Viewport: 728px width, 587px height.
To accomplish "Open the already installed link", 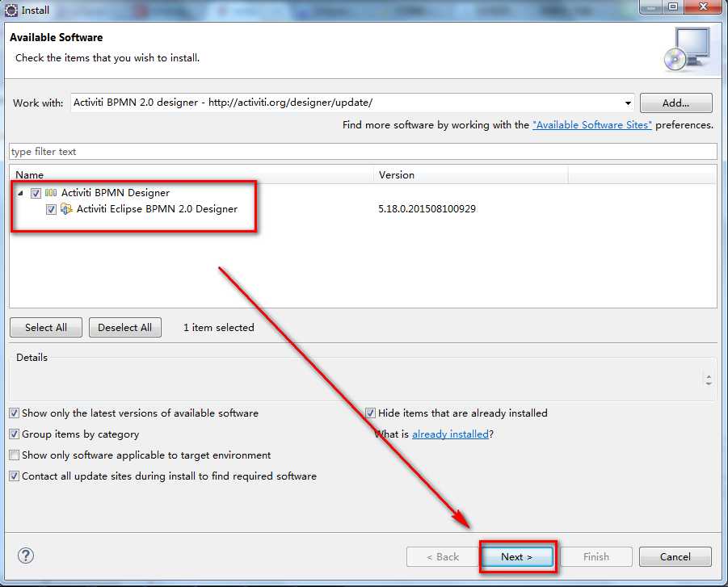I will [x=450, y=434].
